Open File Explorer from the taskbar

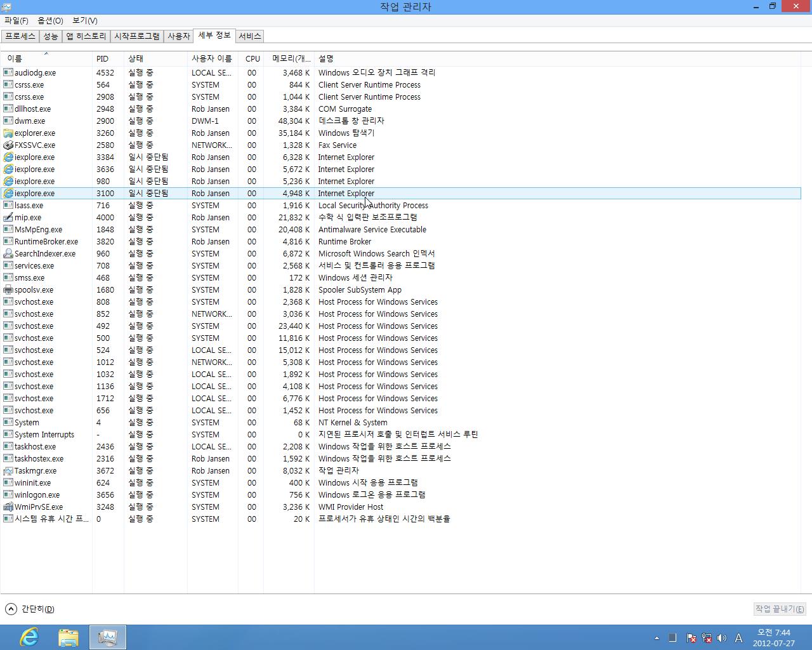click(x=69, y=637)
